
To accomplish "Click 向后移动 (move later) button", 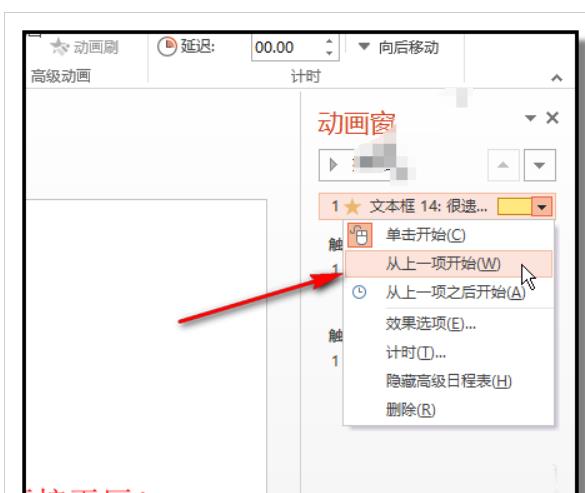I will click(398, 47).
